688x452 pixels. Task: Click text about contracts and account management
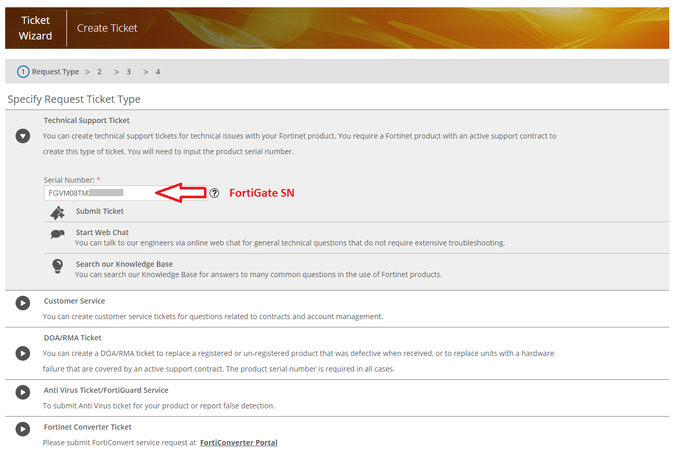(213, 316)
